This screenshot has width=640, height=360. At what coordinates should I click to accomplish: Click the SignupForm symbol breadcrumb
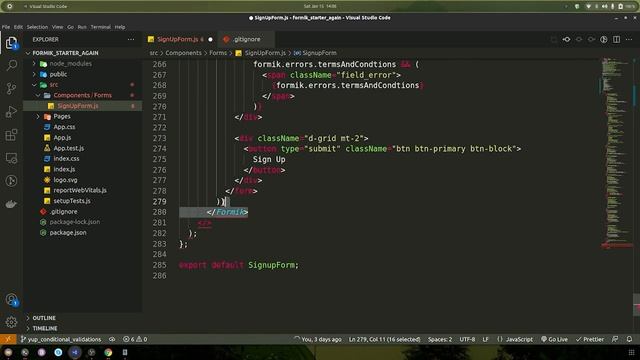319,53
